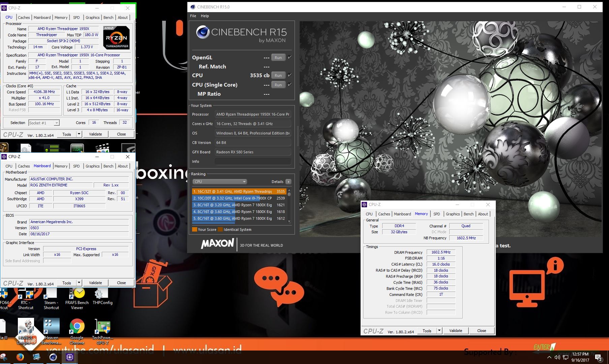Screen dimensions: 609x364
Task: Open Heaven Benchmark desktop shortcut
Action: tap(51, 331)
